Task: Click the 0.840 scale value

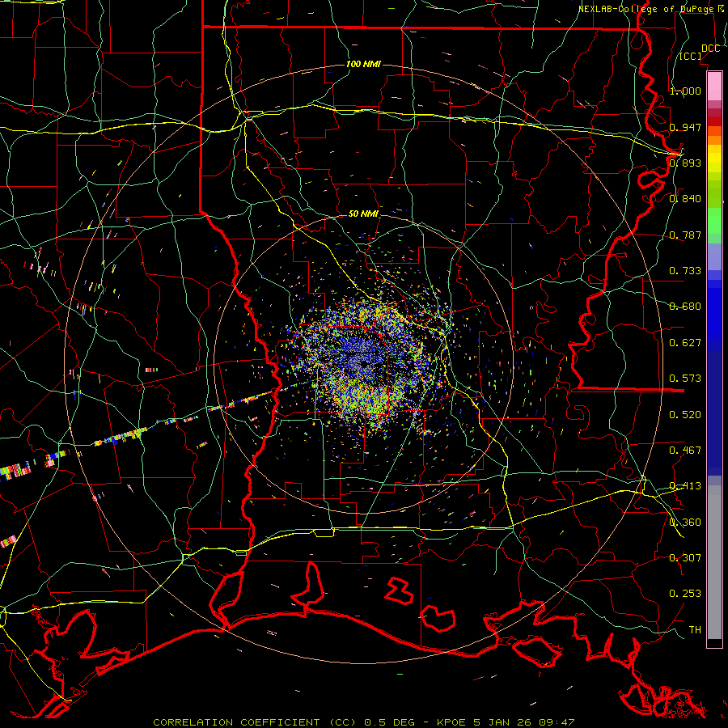Action: [x=685, y=199]
